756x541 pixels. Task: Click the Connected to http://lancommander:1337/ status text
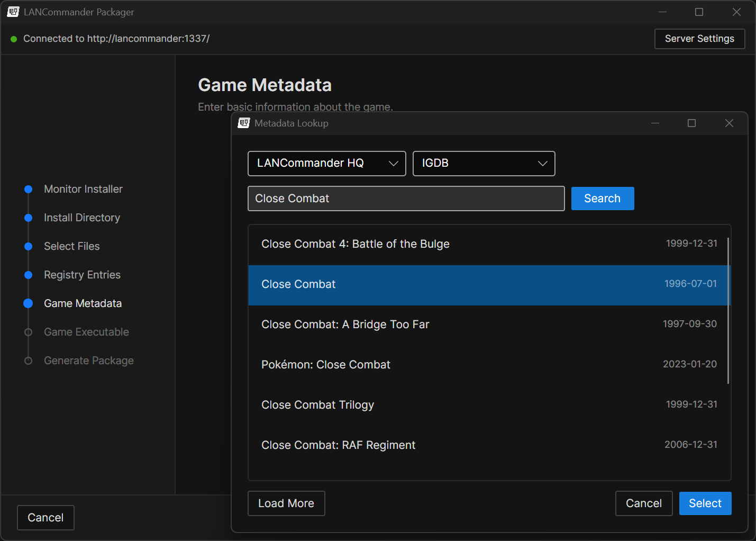click(116, 39)
